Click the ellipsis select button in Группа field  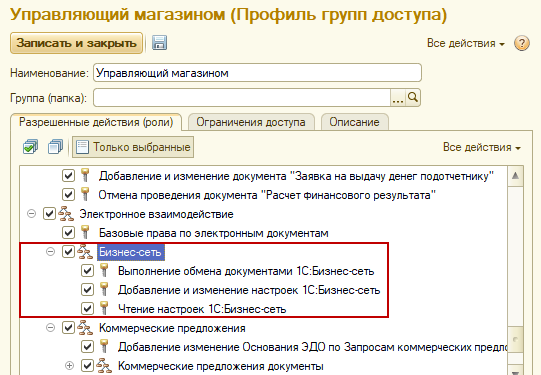tap(398, 98)
